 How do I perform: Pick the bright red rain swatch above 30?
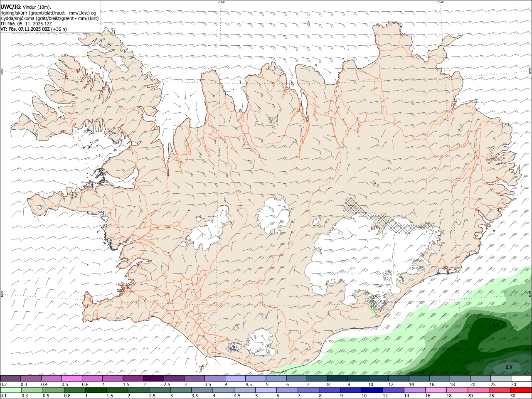[521, 390]
